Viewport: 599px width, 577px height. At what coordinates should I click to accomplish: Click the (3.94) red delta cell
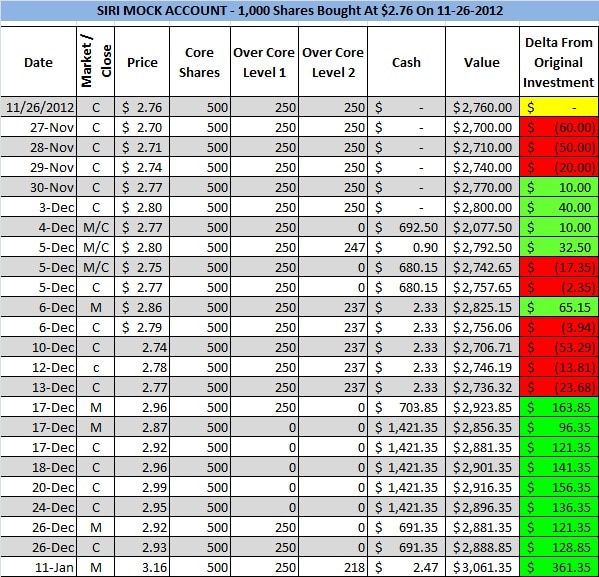[x=559, y=327]
